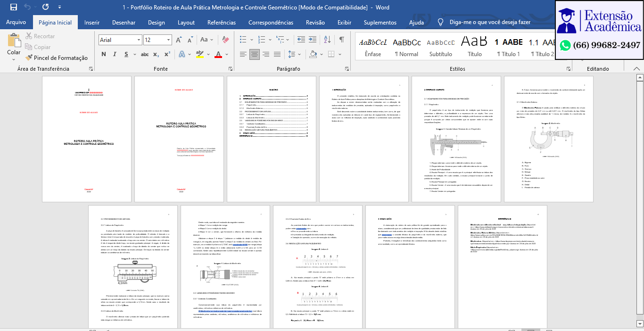Increase font size with the larger A
Image resolution: width=644 pixels, height=331 pixels.
[179, 40]
